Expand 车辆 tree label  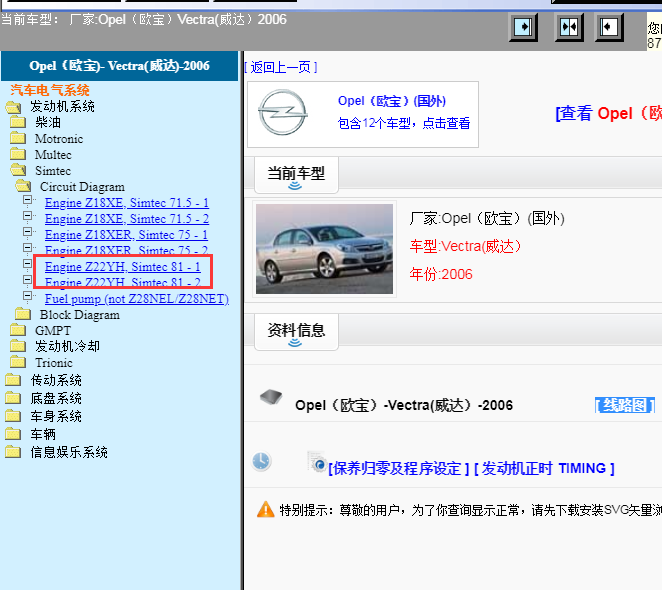pyautogui.click(x=43, y=434)
